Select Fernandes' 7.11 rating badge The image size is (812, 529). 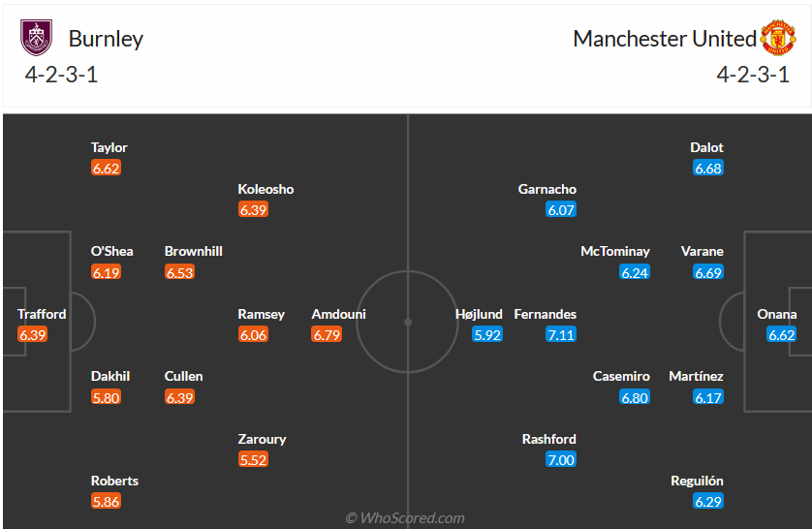560,335
